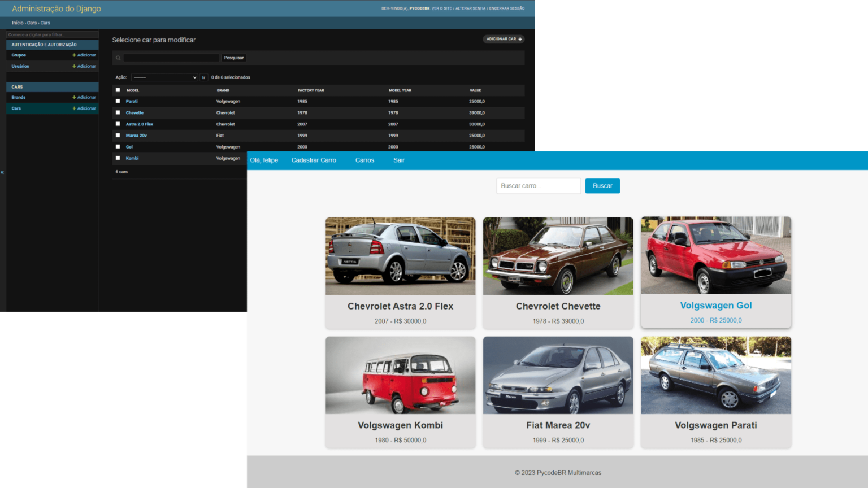Sort table by Value column header
This screenshot has height=488, width=868.
coord(475,90)
